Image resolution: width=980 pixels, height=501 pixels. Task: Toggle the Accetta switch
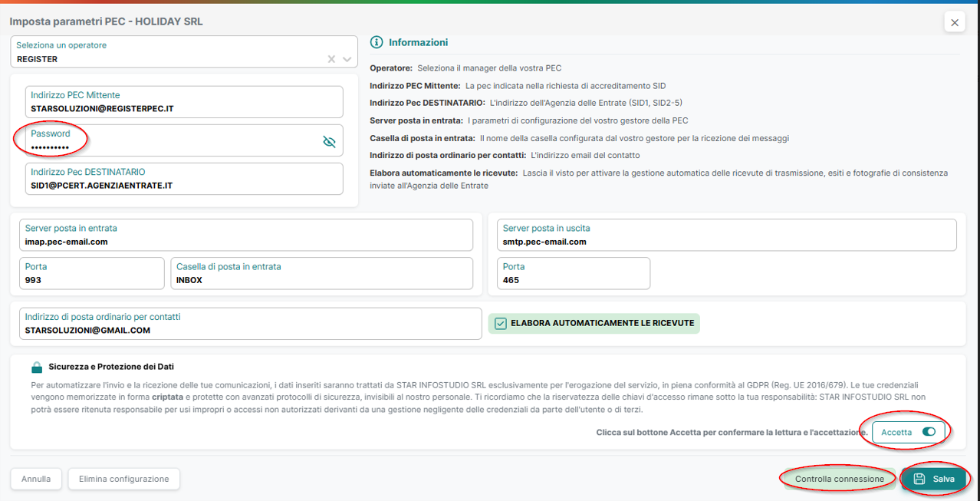929,432
